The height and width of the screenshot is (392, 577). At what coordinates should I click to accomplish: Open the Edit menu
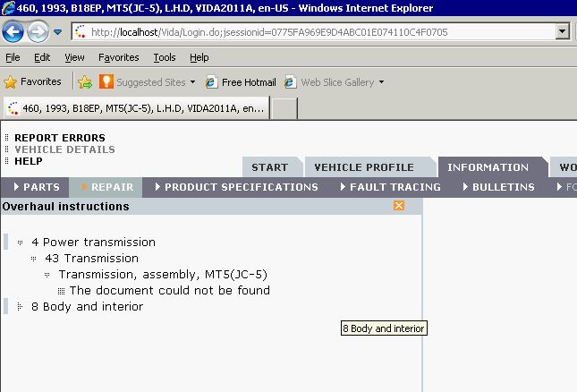click(42, 57)
